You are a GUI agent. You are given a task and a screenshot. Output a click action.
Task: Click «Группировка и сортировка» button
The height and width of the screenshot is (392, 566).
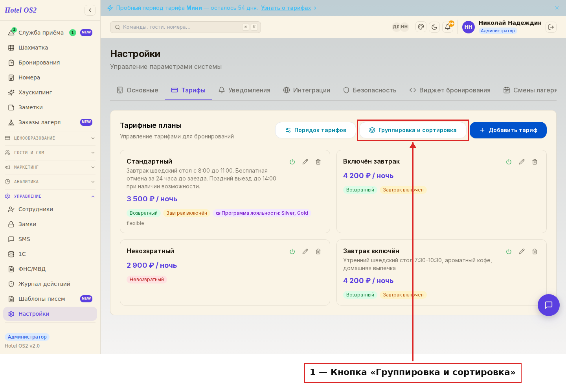pos(413,130)
